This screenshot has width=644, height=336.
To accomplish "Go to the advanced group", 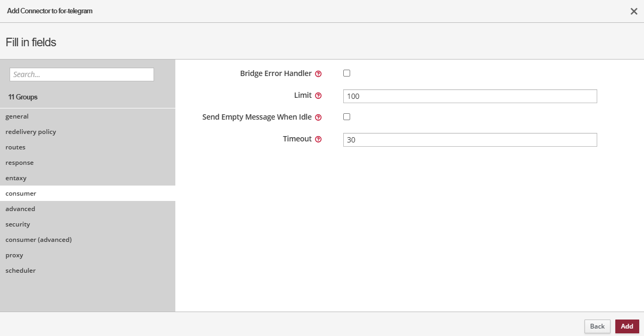I will click(20, 209).
